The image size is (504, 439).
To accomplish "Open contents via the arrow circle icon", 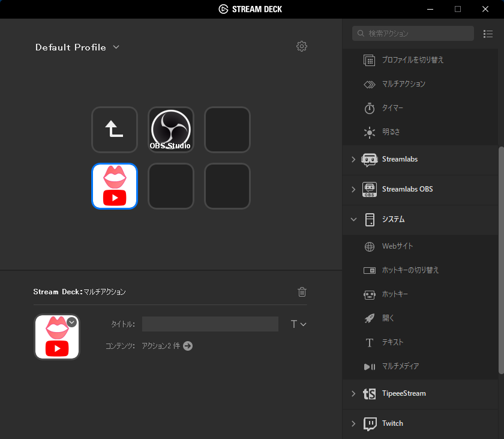I will (x=188, y=346).
